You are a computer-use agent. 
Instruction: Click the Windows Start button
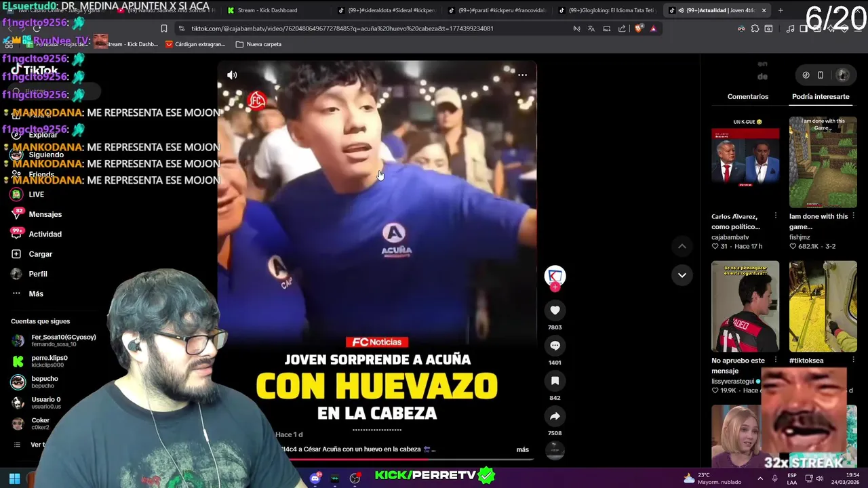pyautogui.click(x=14, y=479)
